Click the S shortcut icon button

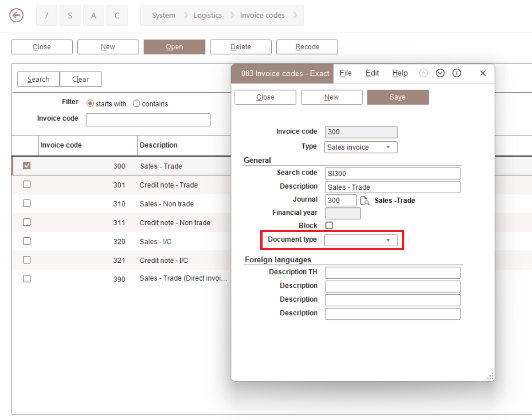coord(70,16)
